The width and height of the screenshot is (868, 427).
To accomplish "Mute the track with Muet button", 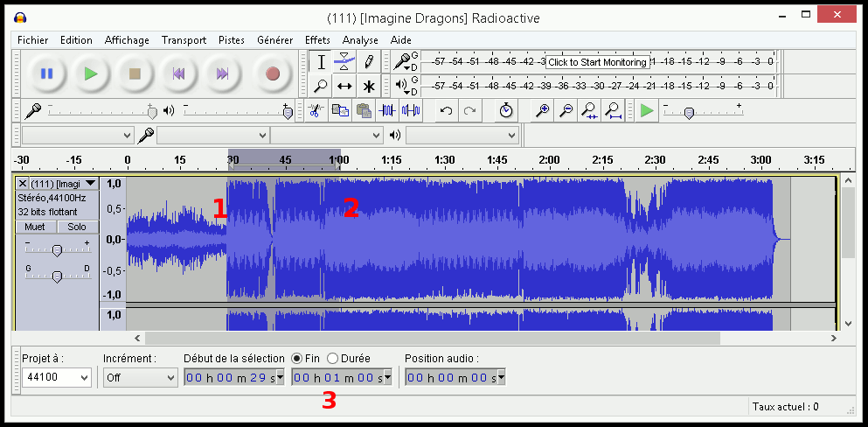I will pyautogui.click(x=35, y=227).
